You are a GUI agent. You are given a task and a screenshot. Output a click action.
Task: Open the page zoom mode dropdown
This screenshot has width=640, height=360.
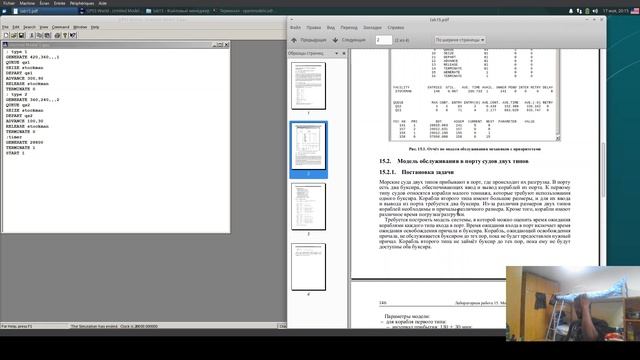tap(460, 40)
